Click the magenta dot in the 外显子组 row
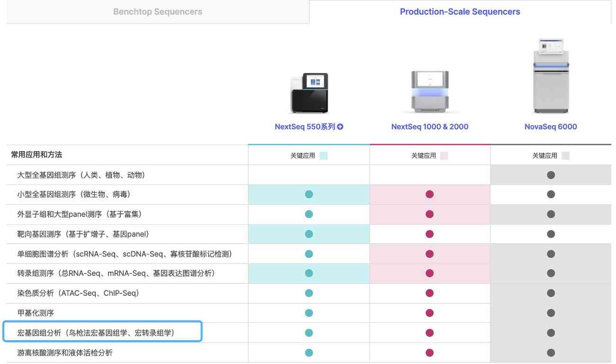The height and width of the screenshot is (364, 616). (x=430, y=214)
